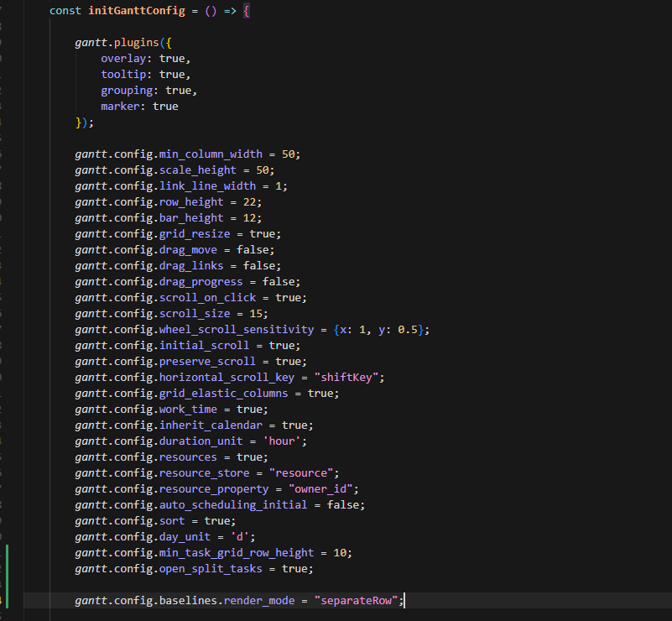672x621 pixels.
Task: Click the grouping plugin property
Action: 128,91
